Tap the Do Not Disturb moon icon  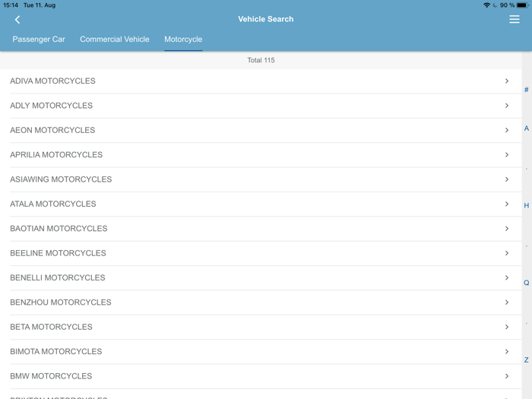[495, 5]
